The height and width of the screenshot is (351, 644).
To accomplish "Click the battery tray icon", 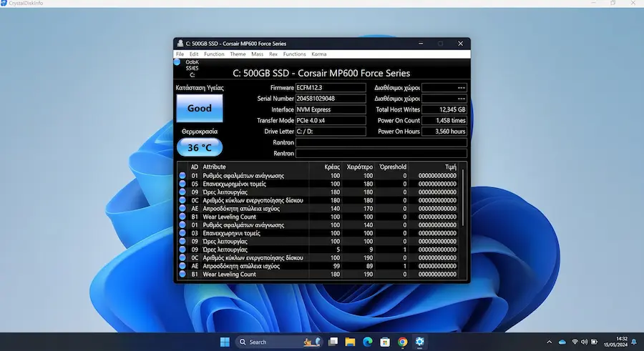I will [595, 342].
